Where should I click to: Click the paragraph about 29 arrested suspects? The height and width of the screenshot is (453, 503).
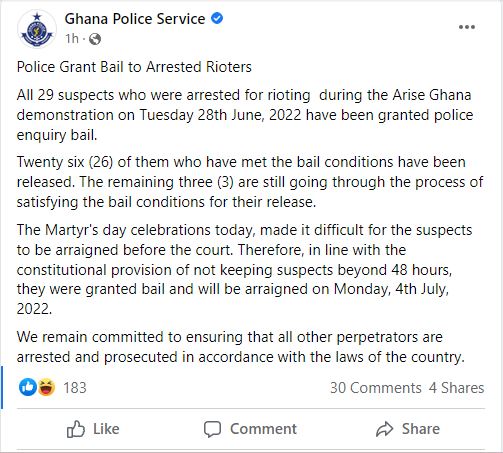click(x=245, y=115)
